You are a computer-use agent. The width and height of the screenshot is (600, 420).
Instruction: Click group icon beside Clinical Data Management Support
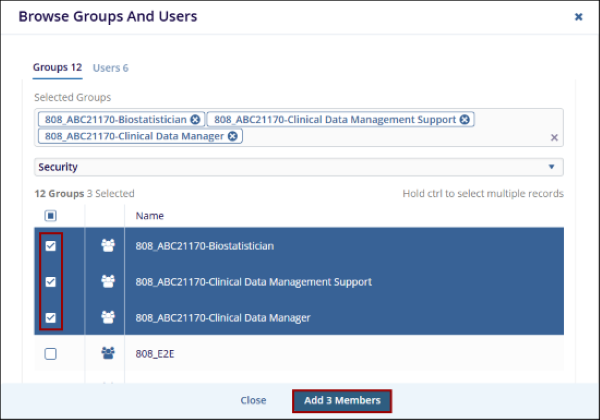(x=107, y=282)
